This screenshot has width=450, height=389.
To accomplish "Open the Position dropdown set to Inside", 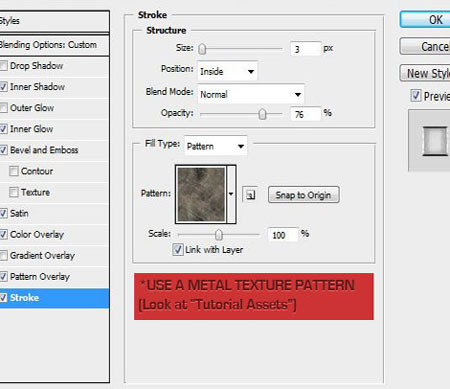I will tap(227, 71).
